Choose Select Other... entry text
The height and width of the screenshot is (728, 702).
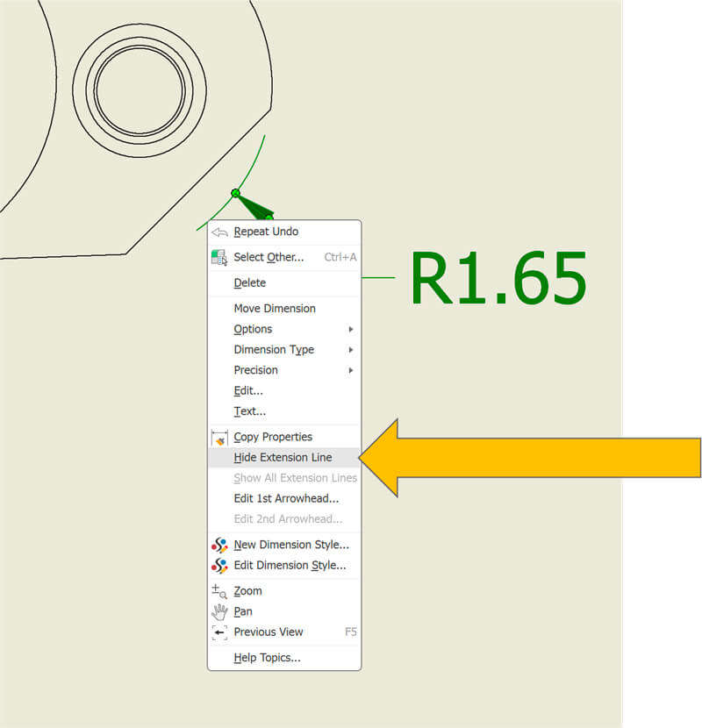[x=269, y=257]
